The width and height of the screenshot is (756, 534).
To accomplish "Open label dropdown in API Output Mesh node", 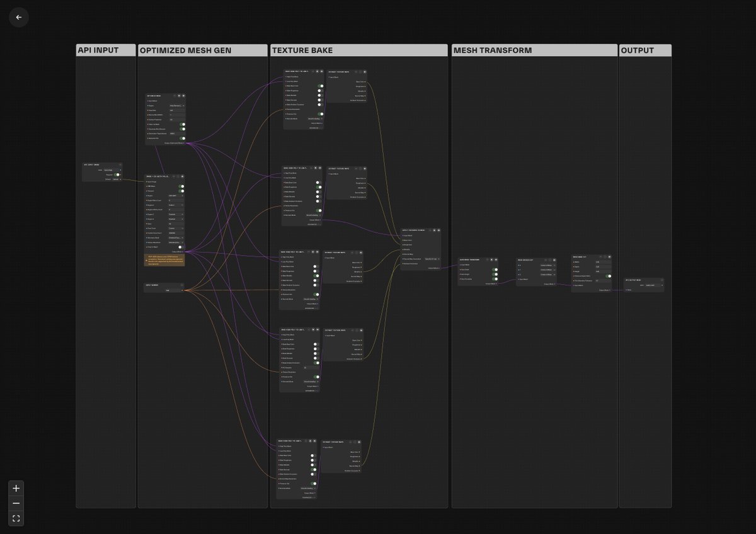I will (x=655, y=285).
